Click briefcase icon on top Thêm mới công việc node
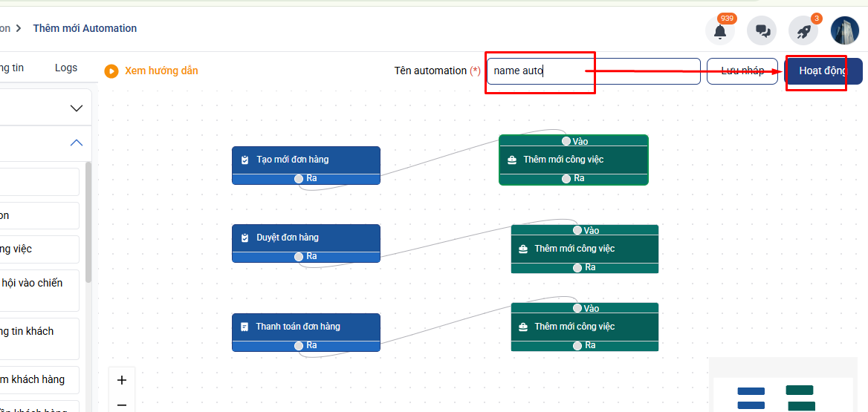 [512, 160]
